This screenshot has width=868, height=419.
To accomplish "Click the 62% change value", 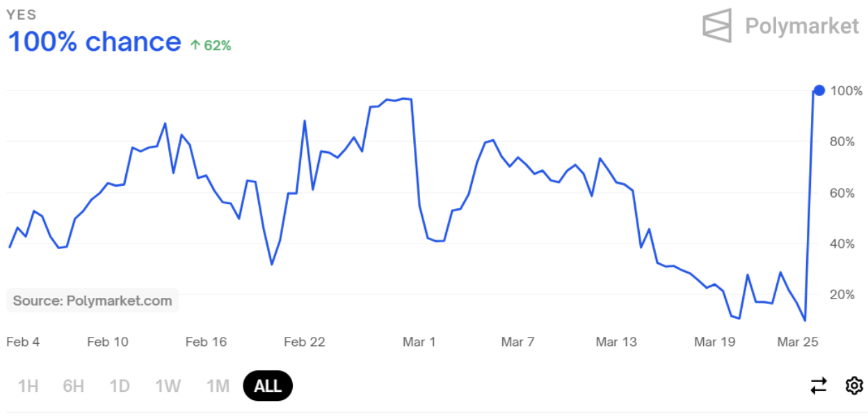I will [217, 45].
